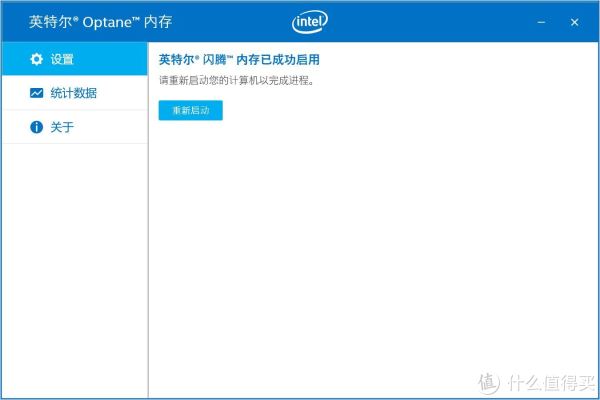Click the 英特尔 text in the success heading
600x400 pixels.
pyautogui.click(x=175, y=60)
